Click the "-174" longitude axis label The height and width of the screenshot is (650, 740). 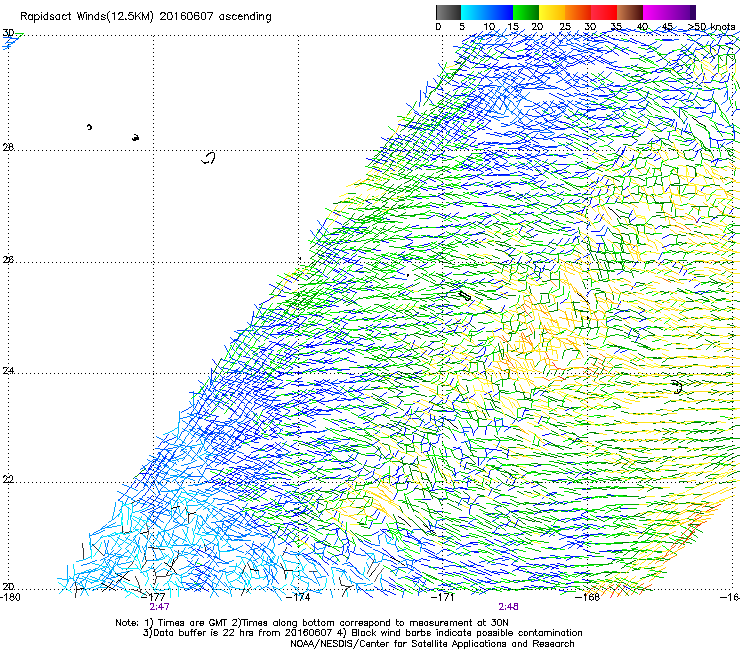299,597
